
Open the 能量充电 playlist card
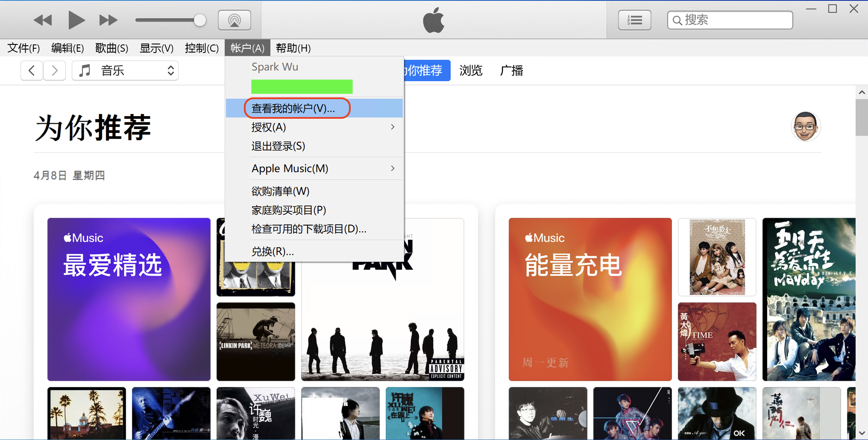pos(590,299)
